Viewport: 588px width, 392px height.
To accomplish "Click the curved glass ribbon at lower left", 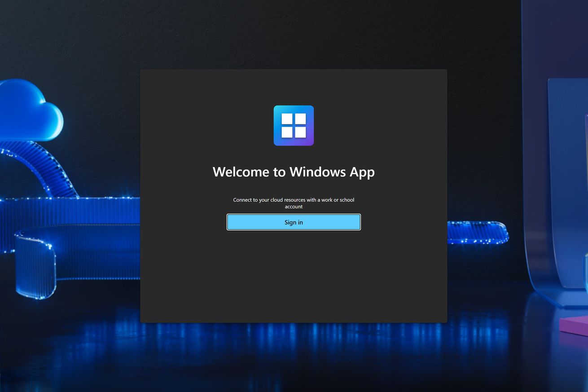I will coord(36,265).
